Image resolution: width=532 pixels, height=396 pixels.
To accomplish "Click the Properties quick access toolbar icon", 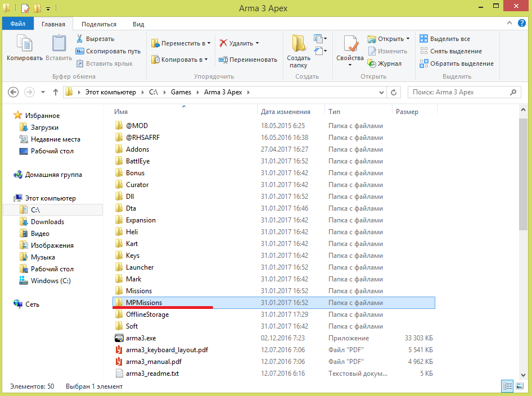I will tap(25, 8).
